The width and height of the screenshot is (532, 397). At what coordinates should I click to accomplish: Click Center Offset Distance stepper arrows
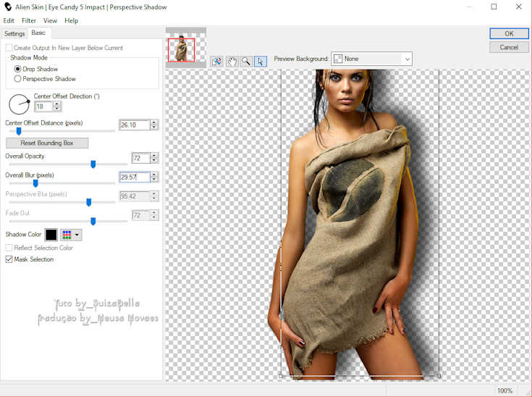point(154,125)
